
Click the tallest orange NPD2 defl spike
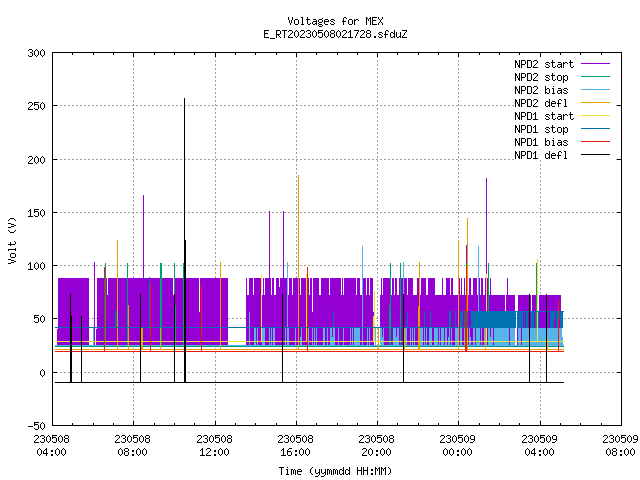(x=298, y=261)
